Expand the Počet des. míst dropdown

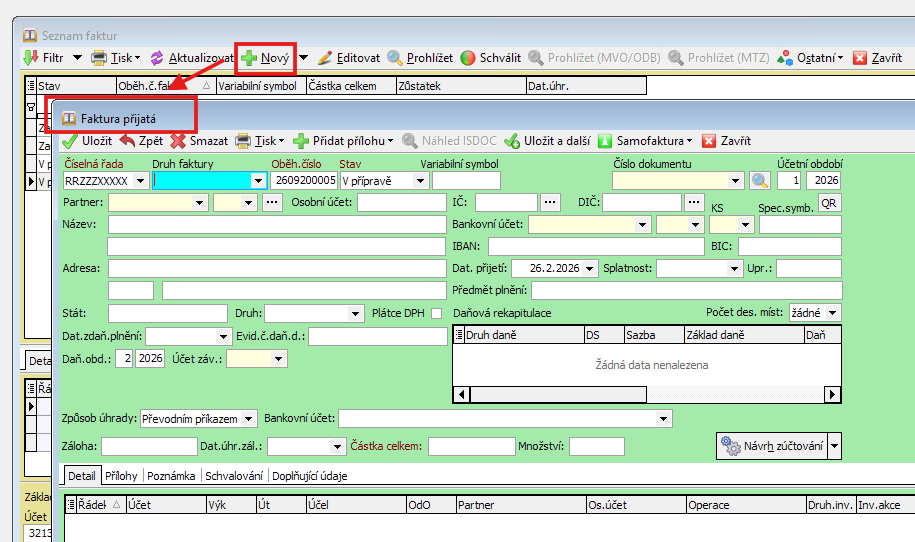[x=833, y=313]
